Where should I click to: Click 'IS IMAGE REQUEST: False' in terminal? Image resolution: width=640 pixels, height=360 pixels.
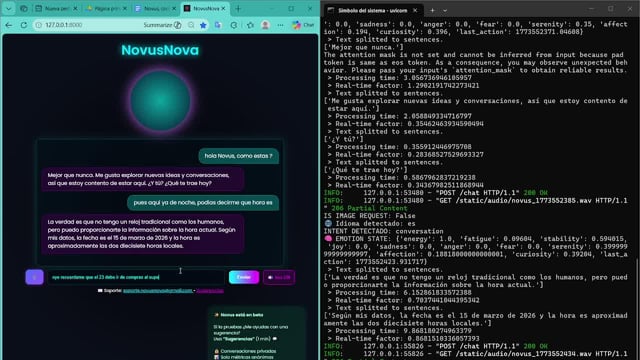pos(369,216)
